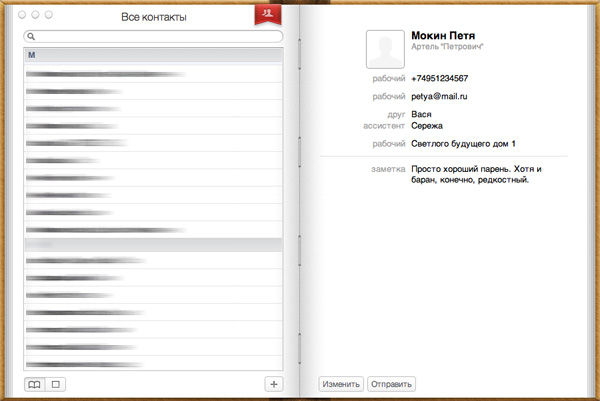Screen dimensions: 600x401
Task: Click the address Светлого будущего дом 1
Action: tap(463, 144)
